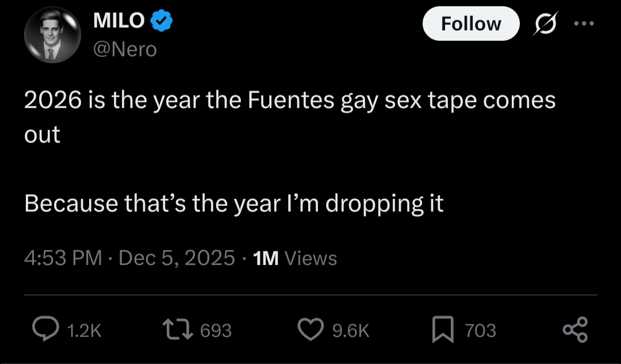Open the share icon options
This screenshot has height=364, width=621.
click(x=575, y=329)
